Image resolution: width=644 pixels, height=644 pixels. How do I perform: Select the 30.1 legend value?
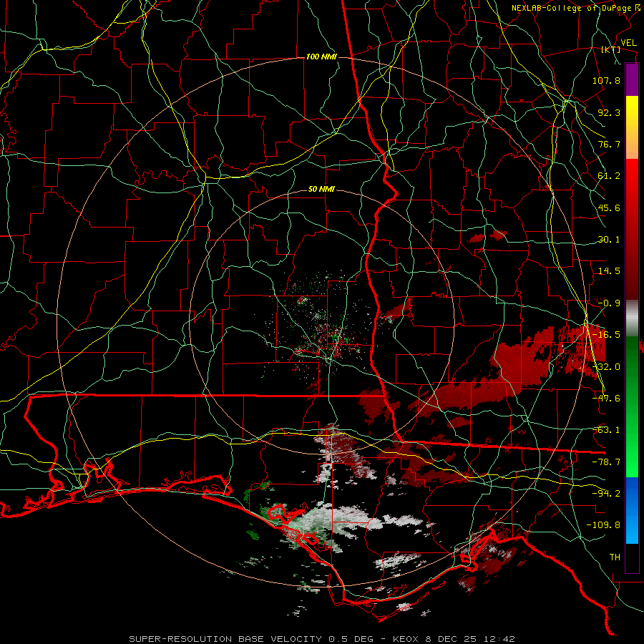[609, 240]
